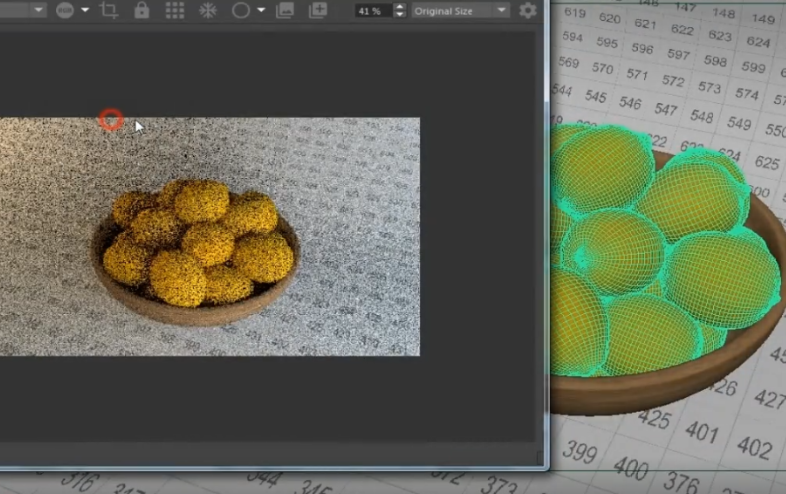Click the RGB channel display icon
Image resolution: width=786 pixels, height=494 pixels.
click(x=65, y=10)
